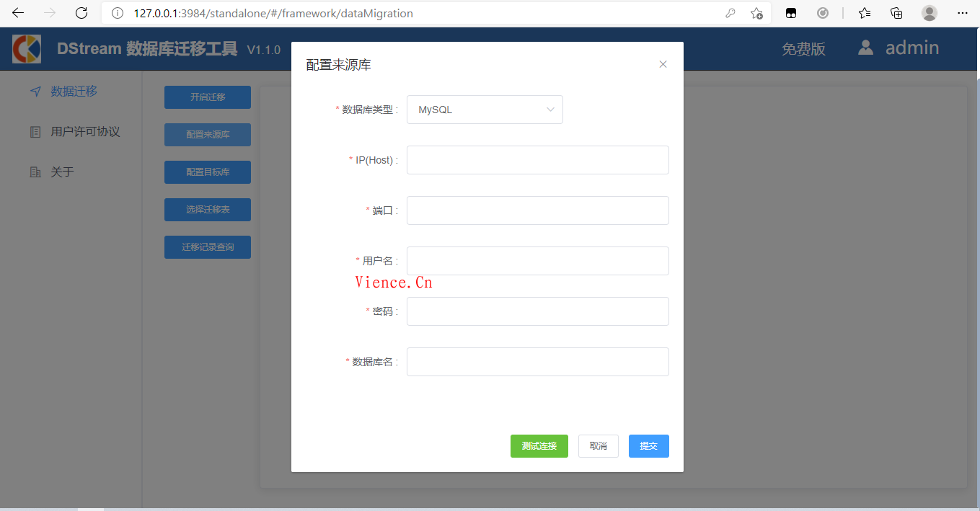This screenshot has width=980, height=511.
Task: Open browser settings ellipsis menu
Action: [962, 13]
